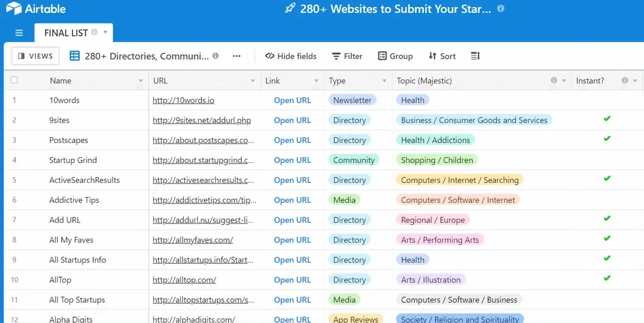Open the Topic (Majestic) column dropdown arrow

(x=564, y=81)
